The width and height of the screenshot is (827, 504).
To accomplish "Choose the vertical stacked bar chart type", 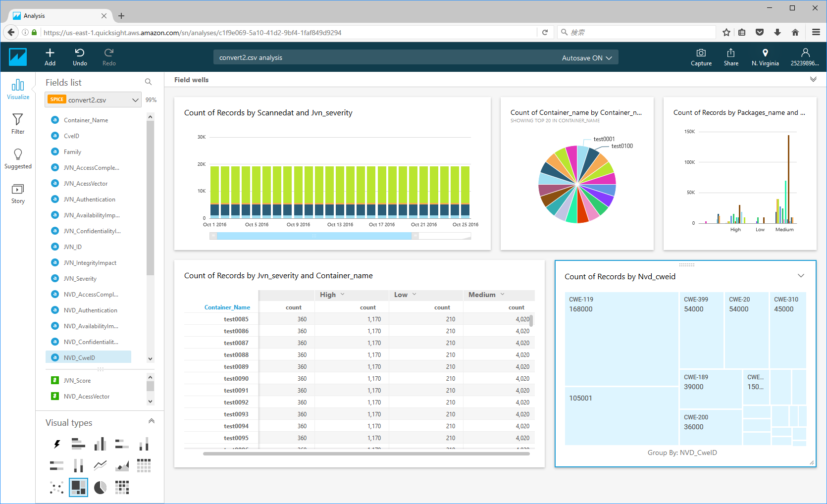I will [x=144, y=444].
